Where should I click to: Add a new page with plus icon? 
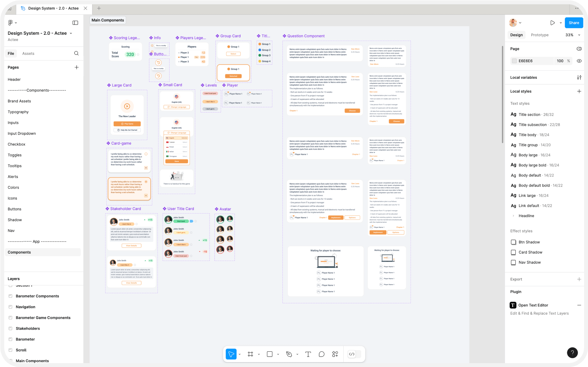[77, 67]
